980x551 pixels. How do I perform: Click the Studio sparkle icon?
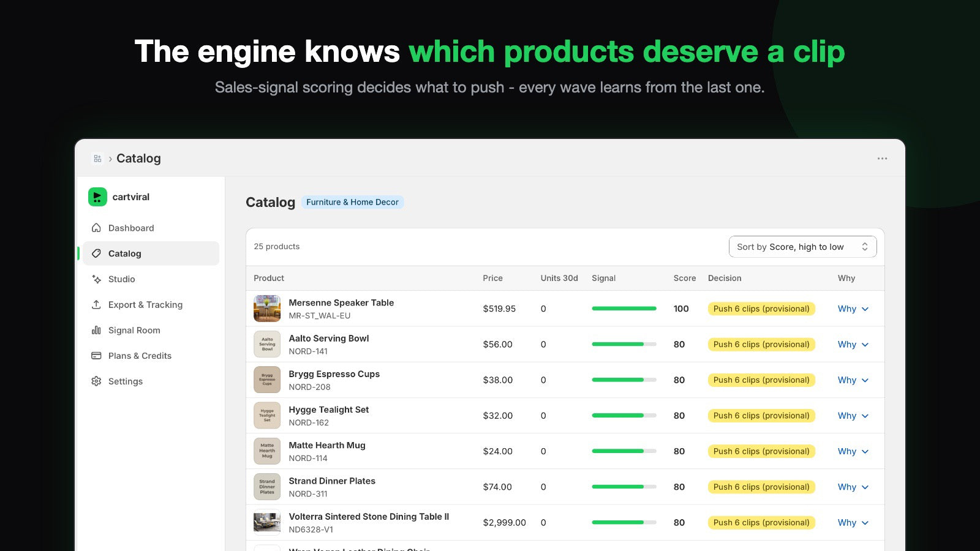(96, 279)
